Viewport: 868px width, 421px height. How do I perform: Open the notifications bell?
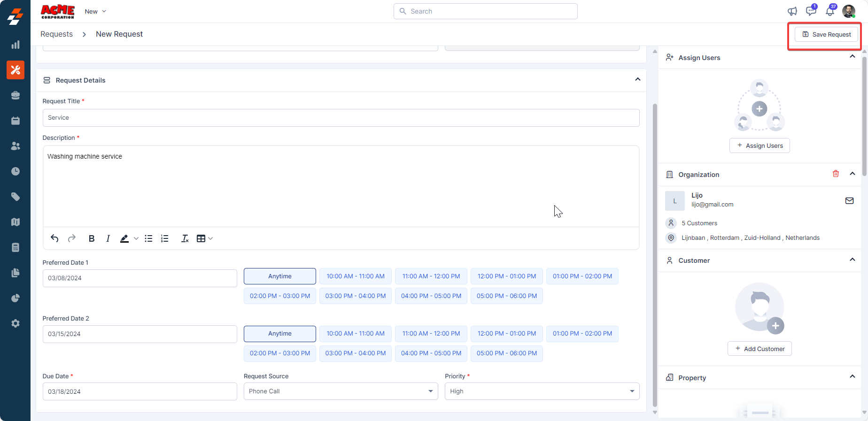click(x=830, y=11)
